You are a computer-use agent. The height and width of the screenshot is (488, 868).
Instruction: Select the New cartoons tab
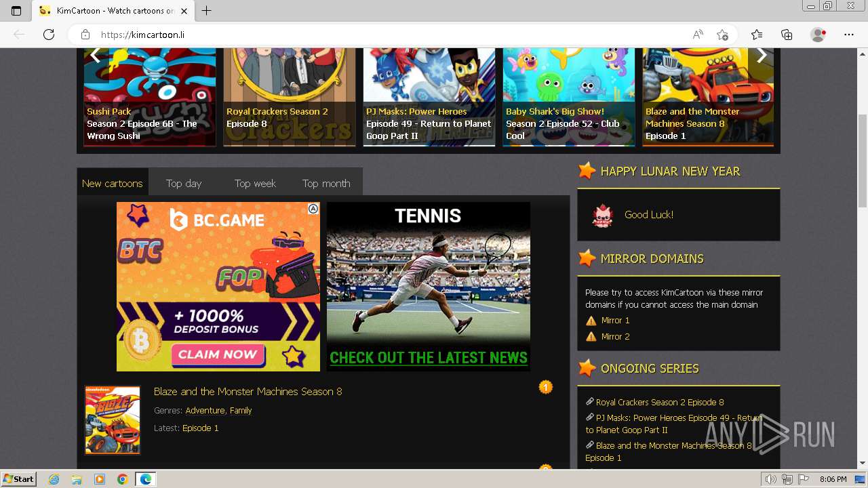point(113,183)
